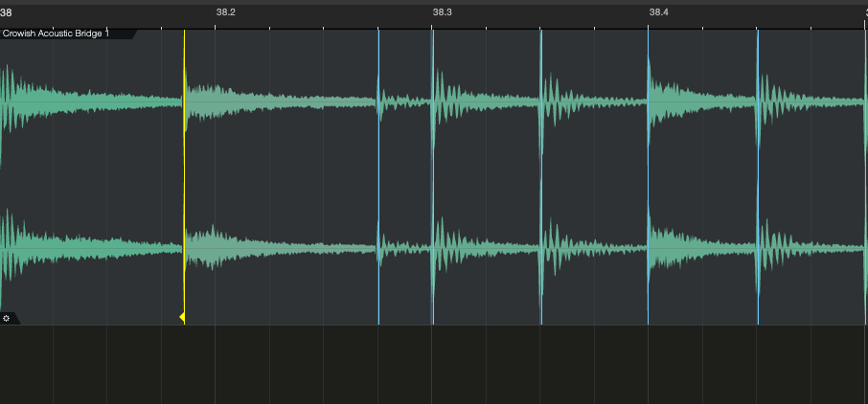Click the lower channel transient at clip start
This screenshot has width=868, height=404.
(x=8, y=249)
